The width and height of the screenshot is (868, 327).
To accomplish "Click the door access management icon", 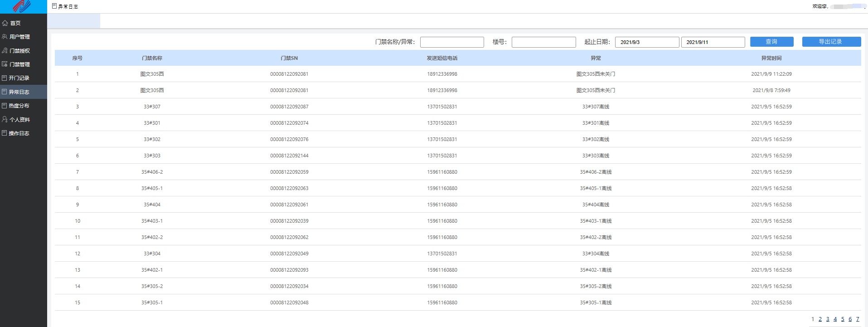I will [x=5, y=64].
